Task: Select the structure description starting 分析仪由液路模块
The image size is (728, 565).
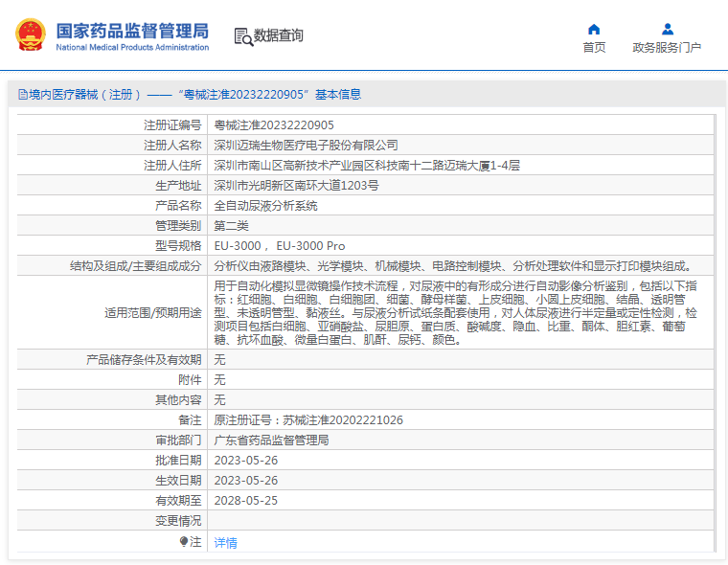Action: click(454, 266)
